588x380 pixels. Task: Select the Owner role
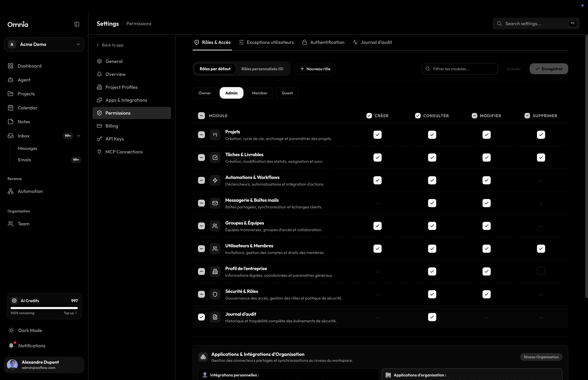[x=205, y=93]
